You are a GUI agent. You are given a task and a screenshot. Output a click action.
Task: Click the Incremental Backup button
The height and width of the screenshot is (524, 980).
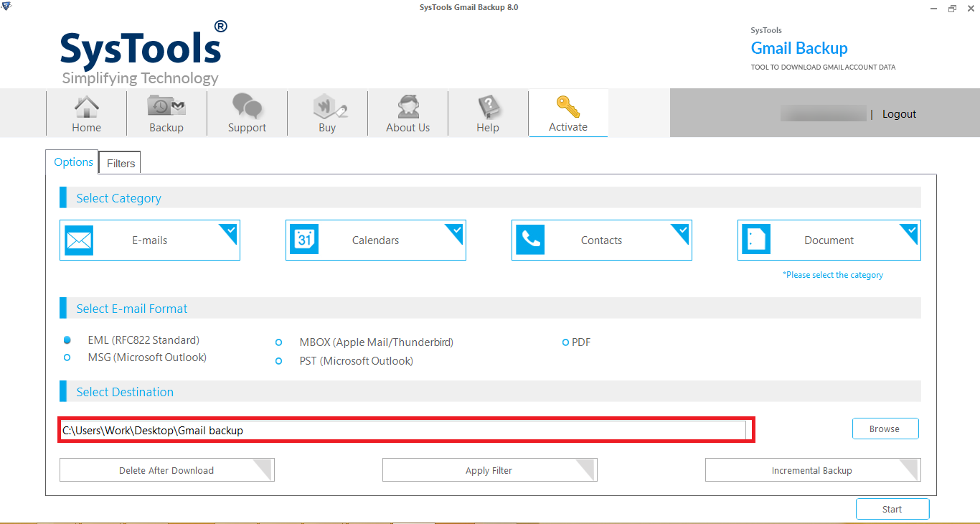[x=813, y=470]
